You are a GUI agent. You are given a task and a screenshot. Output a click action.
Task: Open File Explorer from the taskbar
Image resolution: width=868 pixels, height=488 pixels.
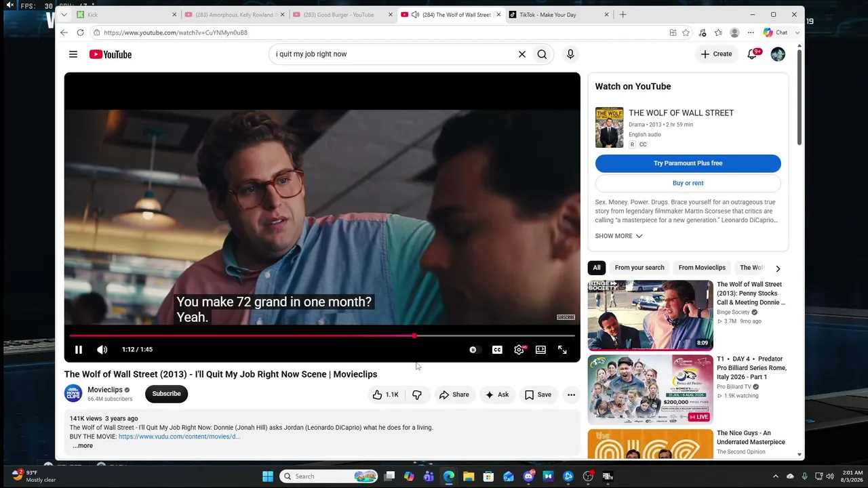[469, 476]
